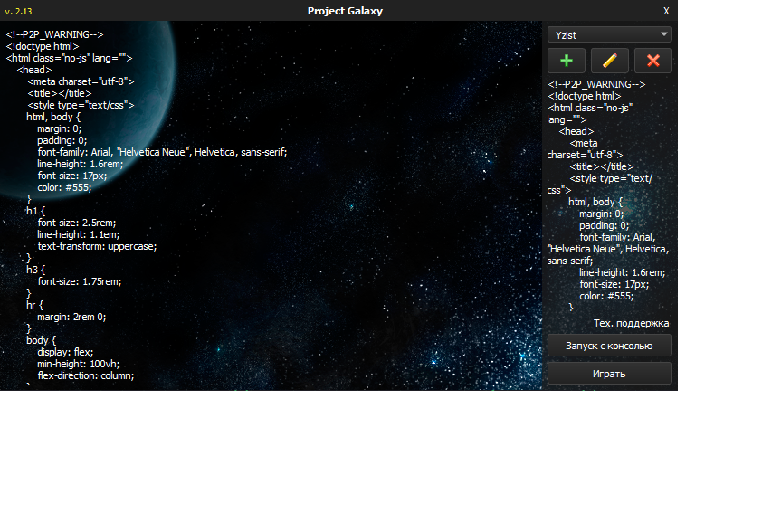The width and height of the screenshot is (781, 532).
Task: Open the Yzist profile dropdown
Action: click(610, 34)
